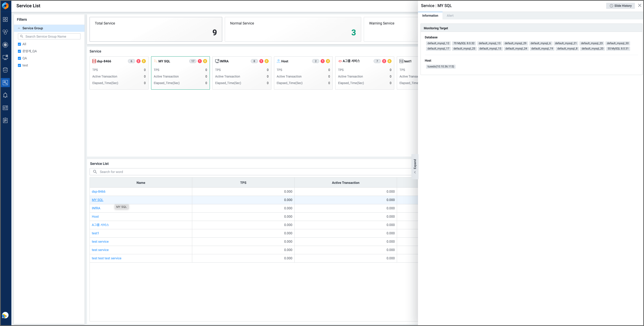The width and height of the screenshot is (644, 326).
Task: Open the infrastructure monitor icon in sidebar
Action: point(5,57)
